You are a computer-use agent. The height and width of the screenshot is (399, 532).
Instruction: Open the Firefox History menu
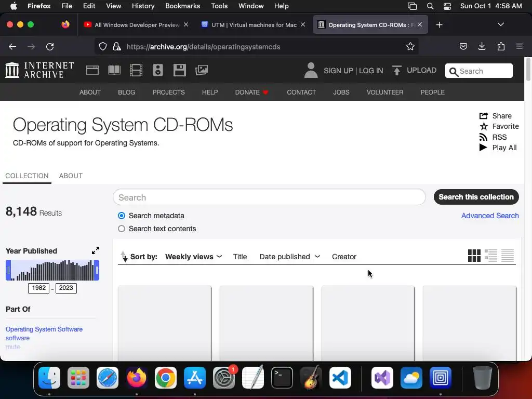coord(143,6)
